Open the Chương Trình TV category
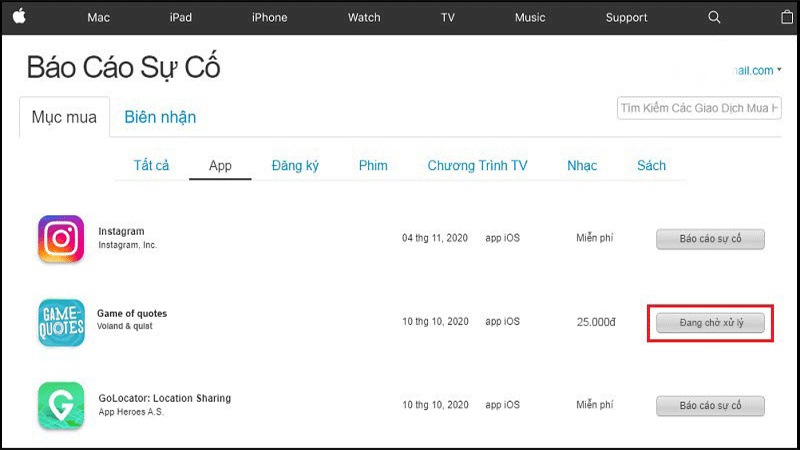Viewport: 800px width, 450px height. pyautogui.click(x=478, y=165)
